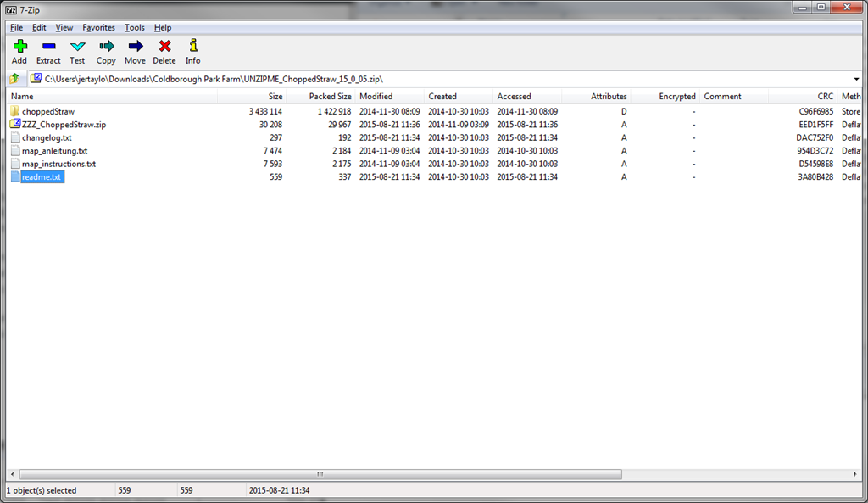The width and height of the screenshot is (868, 503).
Task: Sort by the Name column header
Action: [113, 97]
